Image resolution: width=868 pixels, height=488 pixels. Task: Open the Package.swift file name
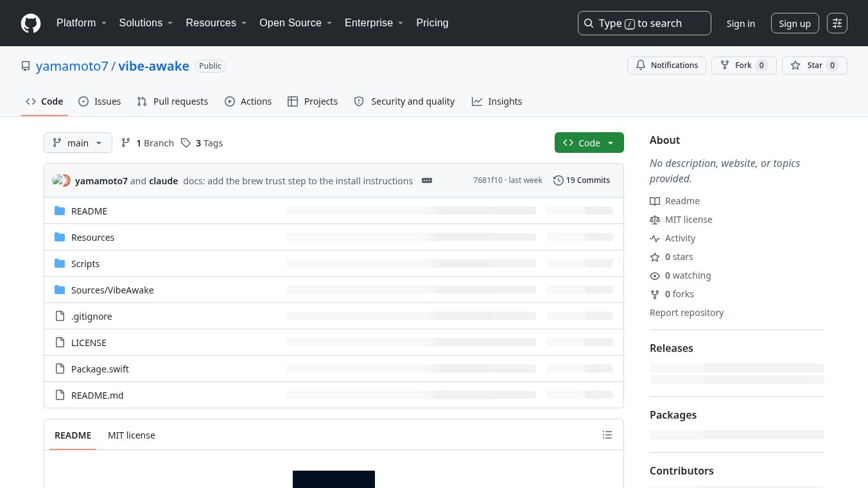(100, 369)
